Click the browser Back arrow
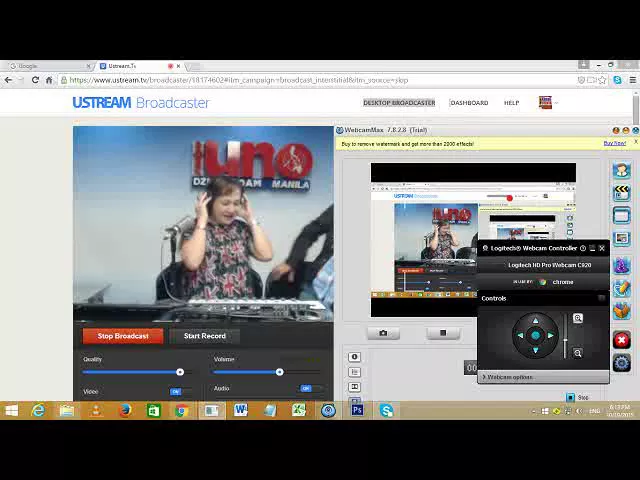 pos(9,80)
